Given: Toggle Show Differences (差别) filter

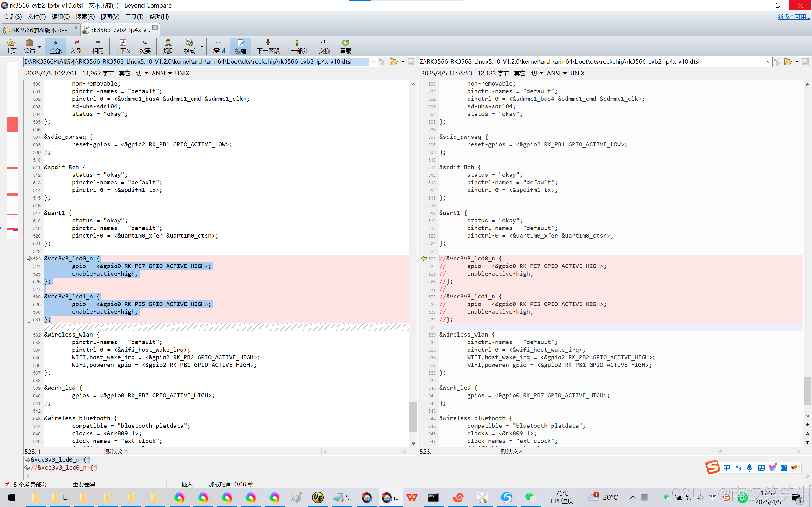Looking at the screenshot, I should point(76,46).
